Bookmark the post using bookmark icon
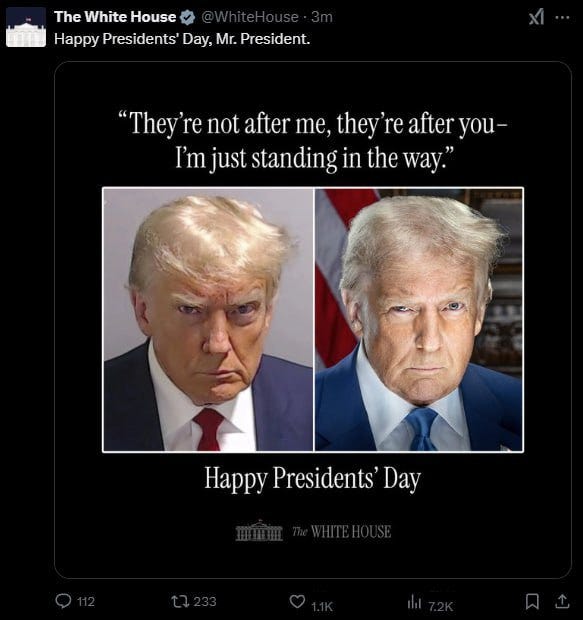 click(x=532, y=601)
